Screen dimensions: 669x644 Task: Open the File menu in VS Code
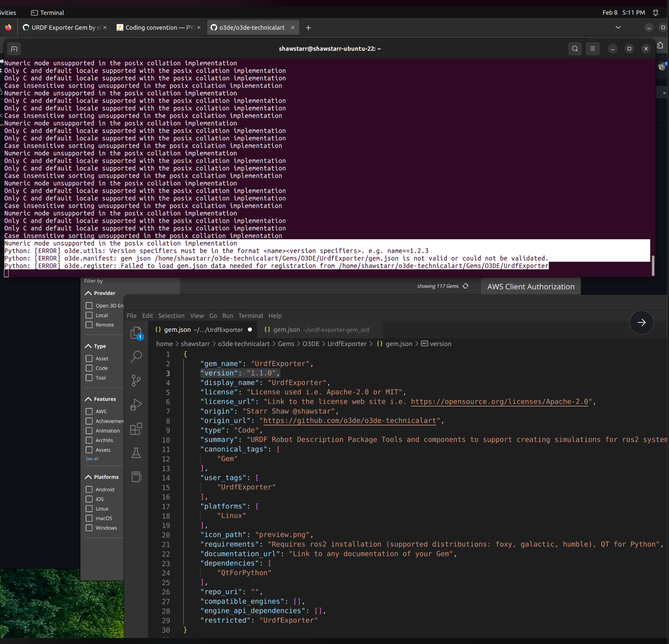tap(131, 315)
